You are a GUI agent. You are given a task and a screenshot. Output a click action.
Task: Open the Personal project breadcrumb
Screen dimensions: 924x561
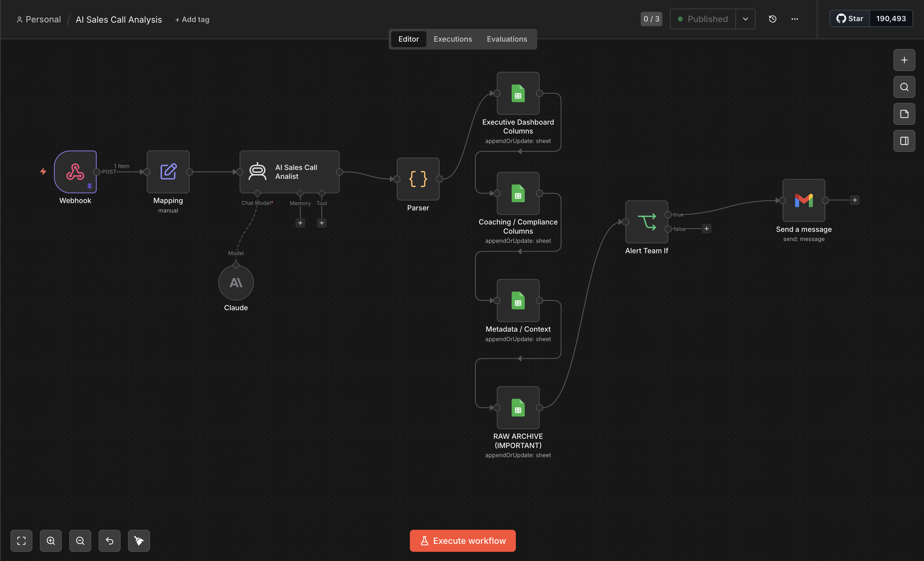click(x=39, y=20)
